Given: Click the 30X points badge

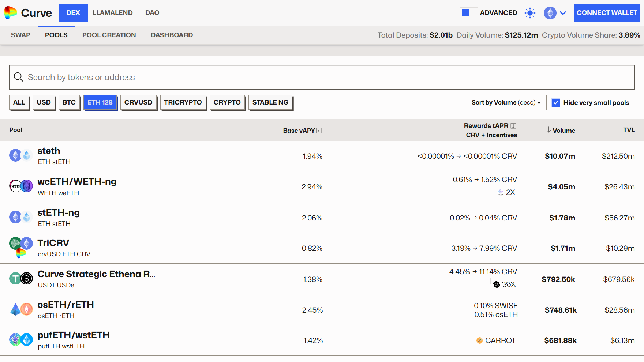Looking at the screenshot, I should click(x=504, y=284).
